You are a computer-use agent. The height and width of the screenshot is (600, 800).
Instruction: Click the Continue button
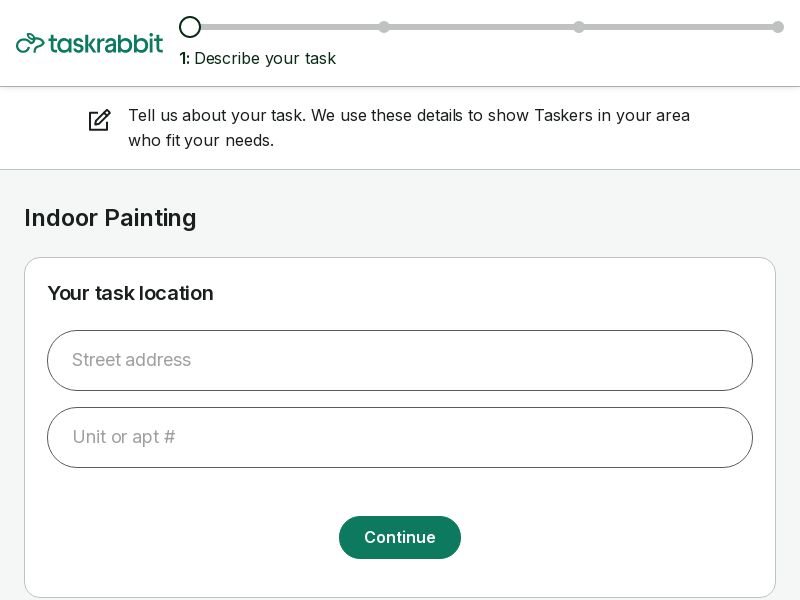click(400, 537)
